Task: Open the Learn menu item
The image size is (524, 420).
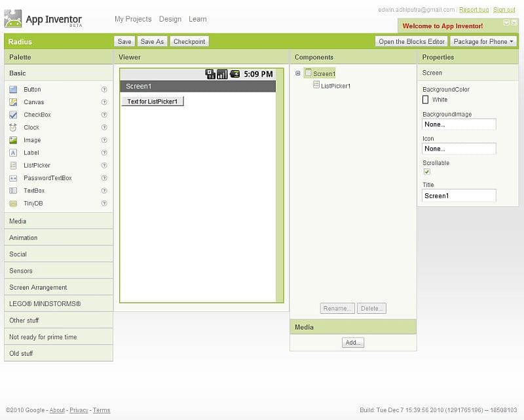Action: point(198,19)
